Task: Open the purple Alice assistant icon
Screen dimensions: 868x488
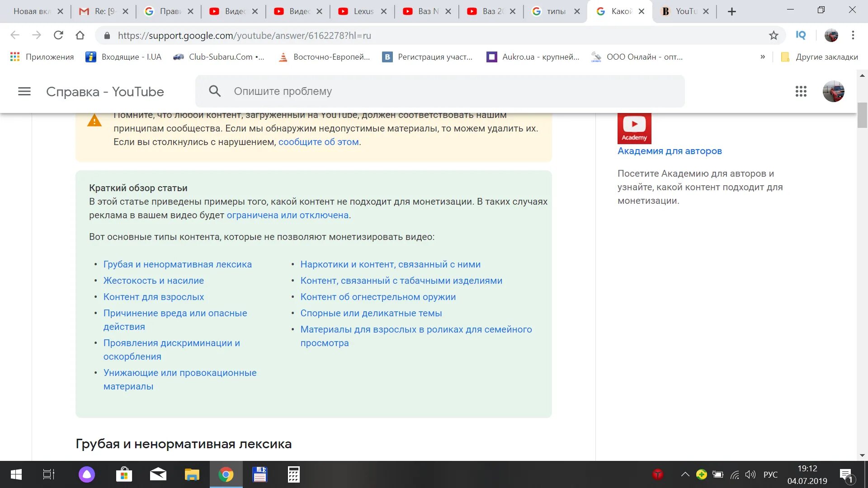Action: (x=87, y=474)
